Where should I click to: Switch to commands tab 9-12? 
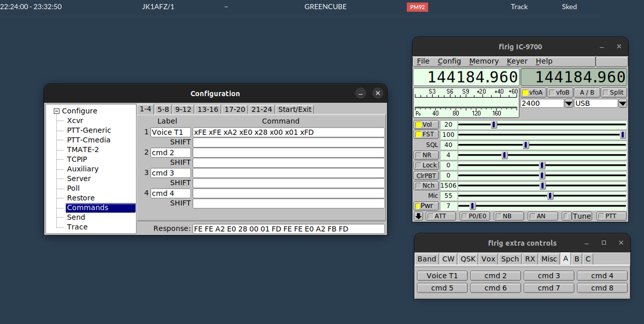tap(184, 109)
